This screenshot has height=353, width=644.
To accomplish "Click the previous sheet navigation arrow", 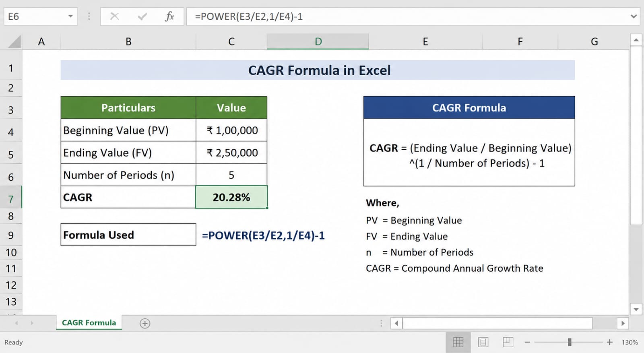I will click(17, 323).
